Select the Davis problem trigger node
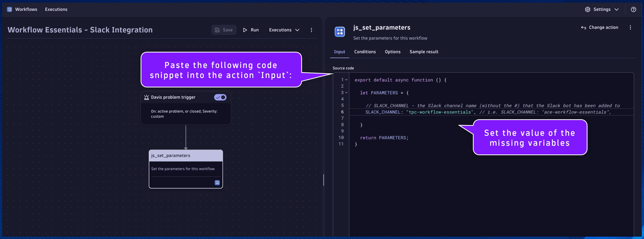This screenshot has height=239, width=644. coord(186,108)
